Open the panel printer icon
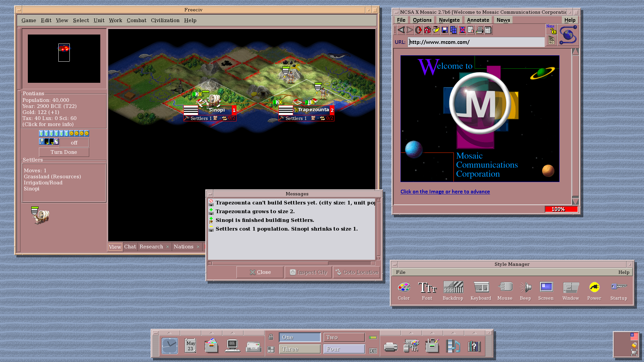644x362 pixels. 390,347
